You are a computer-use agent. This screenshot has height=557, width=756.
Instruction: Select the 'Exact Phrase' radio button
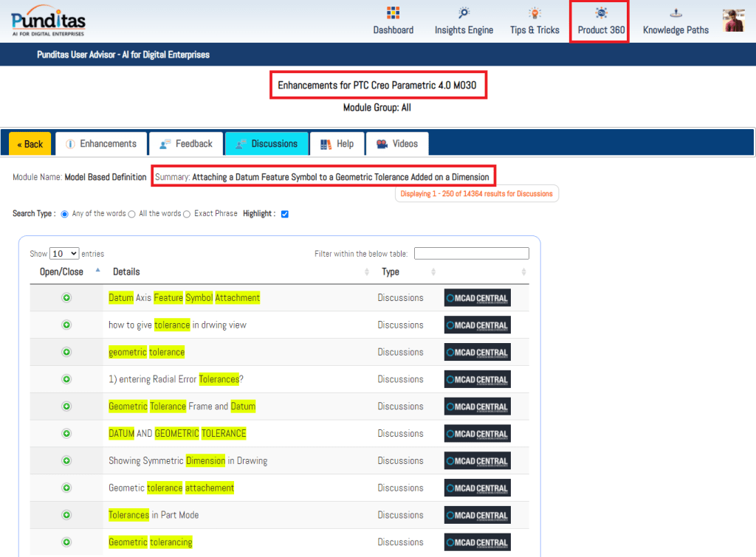click(187, 214)
